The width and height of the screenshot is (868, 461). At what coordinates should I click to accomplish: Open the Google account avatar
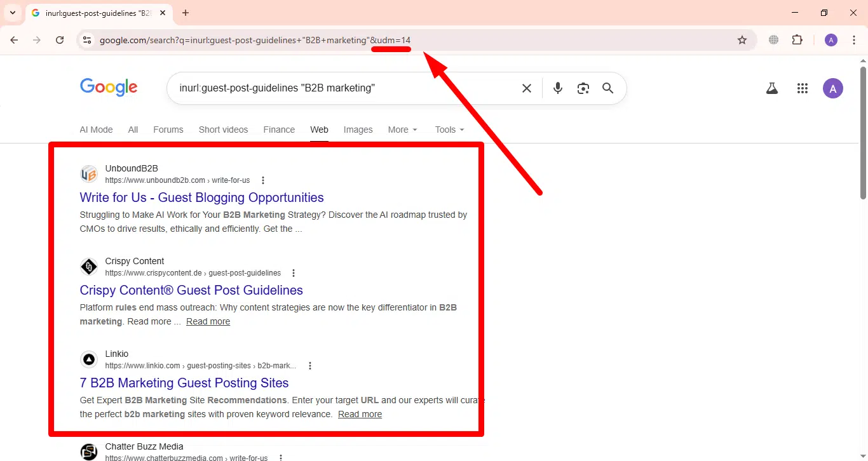click(x=833, y=88)
